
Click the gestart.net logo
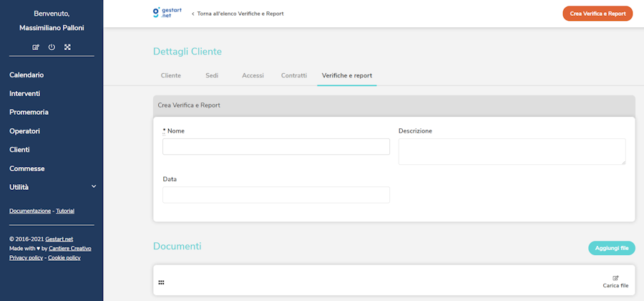point(167,13)
